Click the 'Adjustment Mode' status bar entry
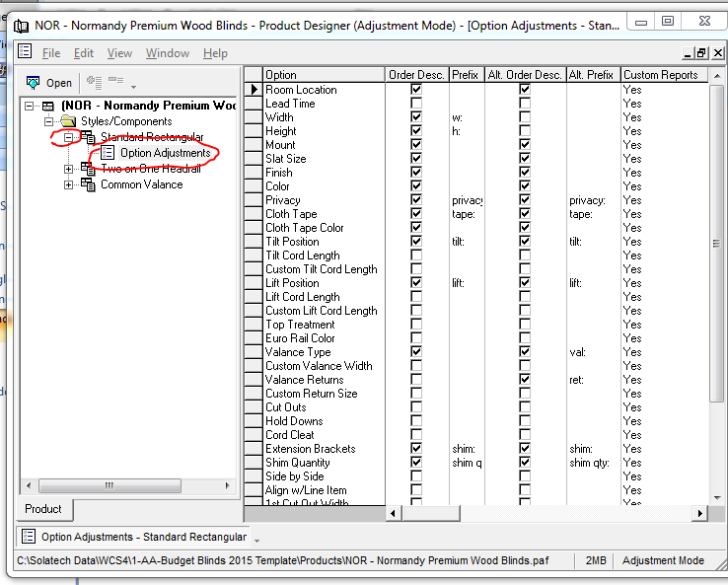728x585 pixels. coord(663,560)
